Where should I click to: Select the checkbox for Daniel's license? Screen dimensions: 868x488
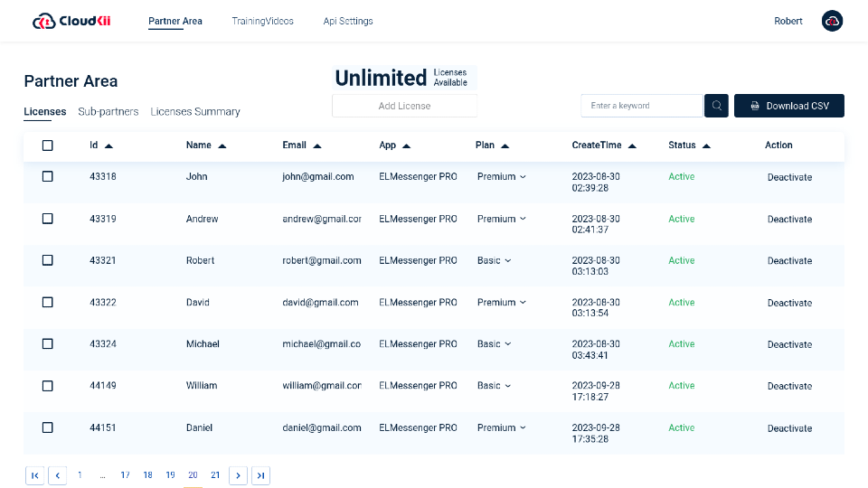[48, 427]
